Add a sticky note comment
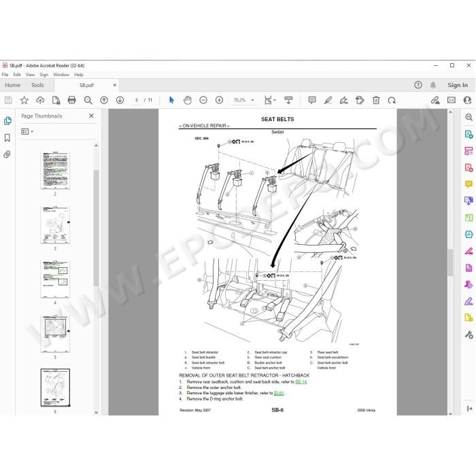476x476 pixels. point(311,100)
